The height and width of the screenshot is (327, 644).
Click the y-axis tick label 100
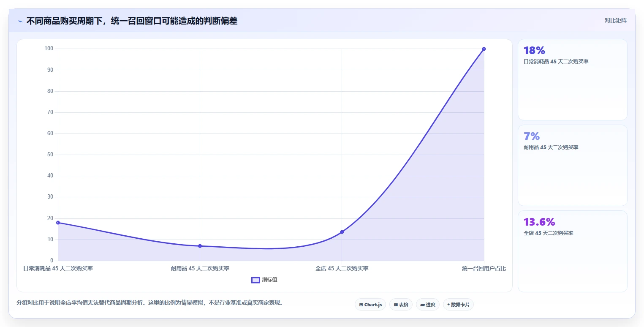[x=49, y=49]
